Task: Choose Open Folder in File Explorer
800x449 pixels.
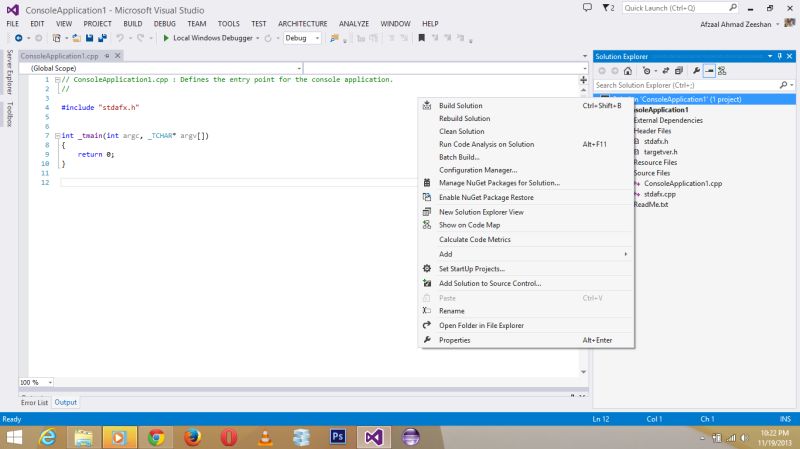Action: (x=526, y=326)
